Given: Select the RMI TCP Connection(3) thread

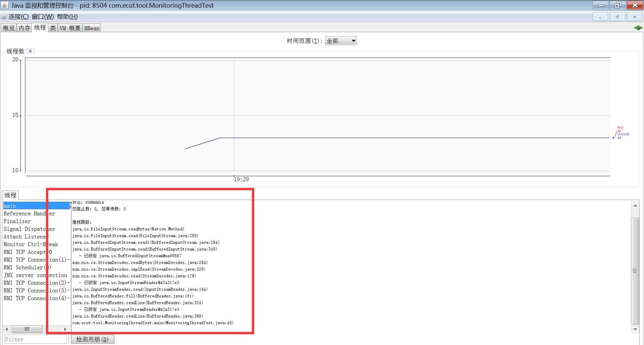Looking at the screenshot, I should (36, 290).
